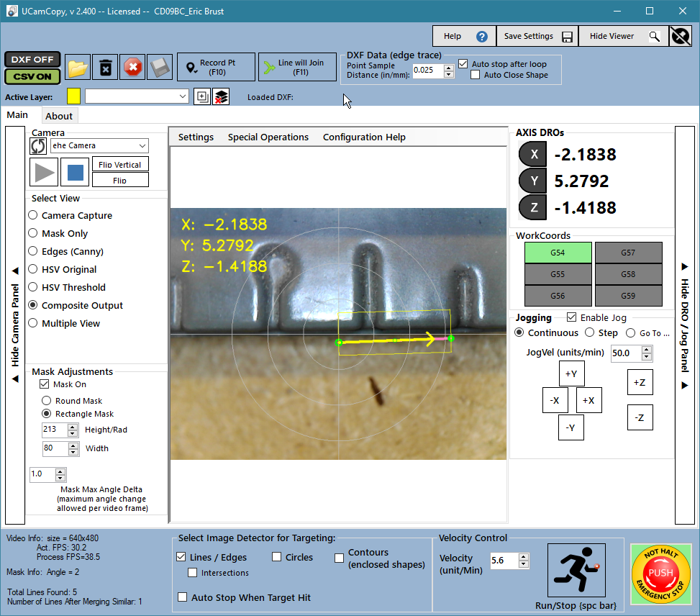Click the Run/Stop running man icon
Image resolution: width=700 pixels, height=616 pixels.
576,570
